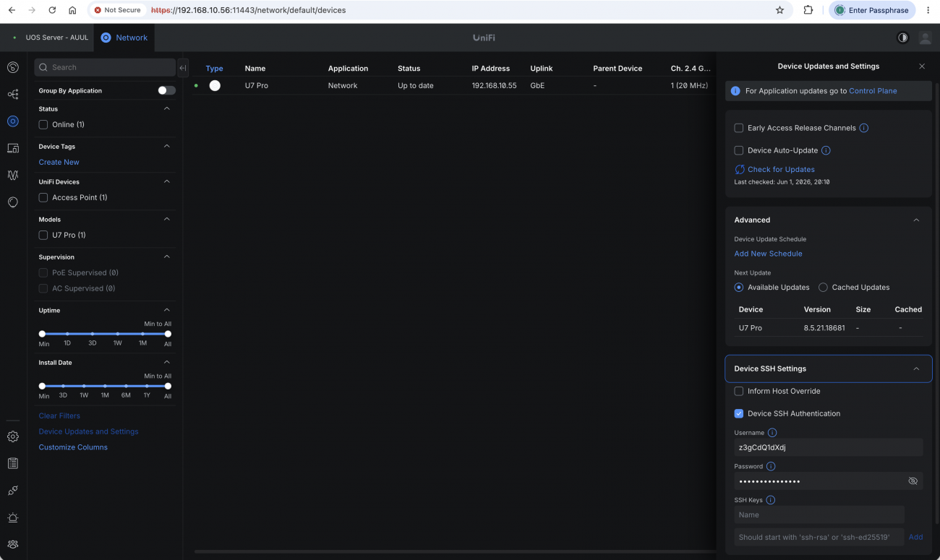The image size is (940, 560).
Task: Check the Access Point (1) filter
Action: (43, 197)
